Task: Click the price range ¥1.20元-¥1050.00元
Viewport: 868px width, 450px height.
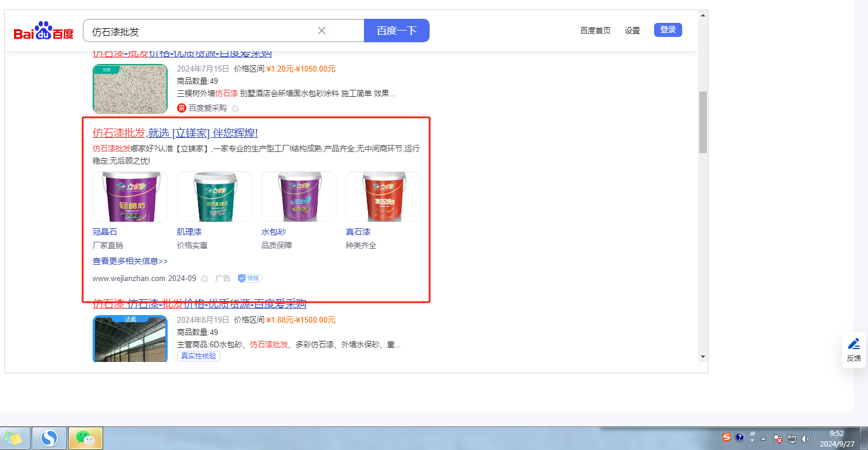Action: coord(301,69)
